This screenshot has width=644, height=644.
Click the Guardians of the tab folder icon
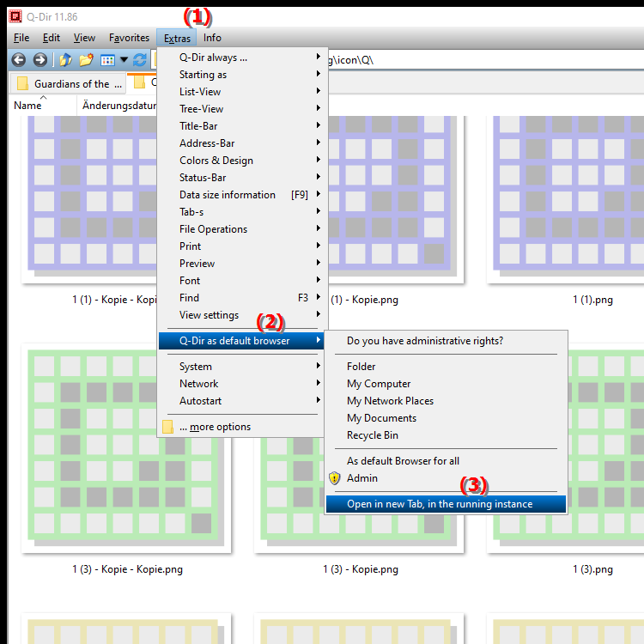(x=22, y=83)
